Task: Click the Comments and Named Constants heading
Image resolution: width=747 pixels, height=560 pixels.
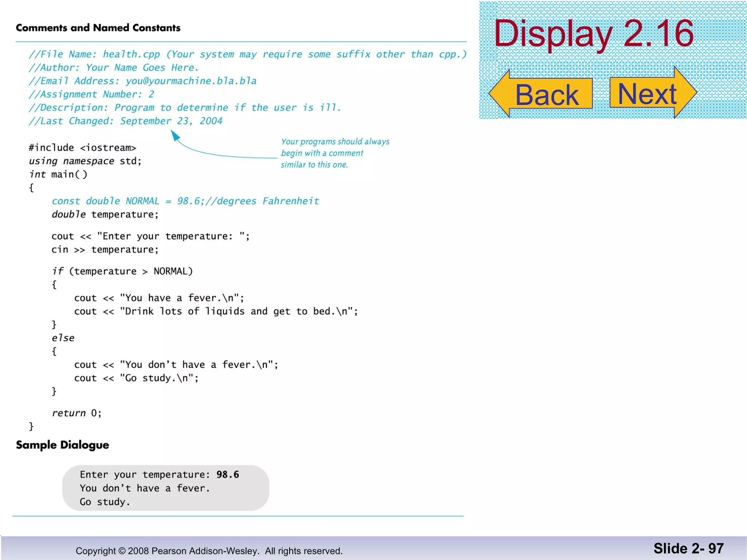Action: tap(98, 28)
